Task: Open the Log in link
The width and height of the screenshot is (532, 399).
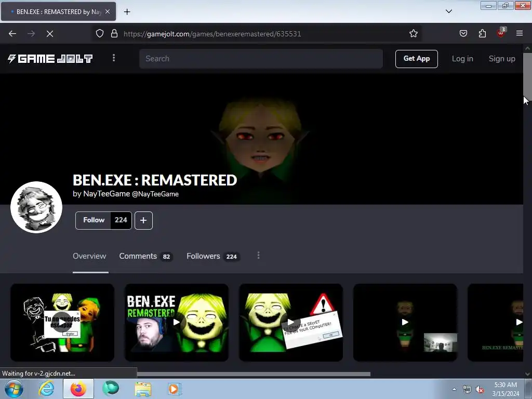Action: point(462,59)
